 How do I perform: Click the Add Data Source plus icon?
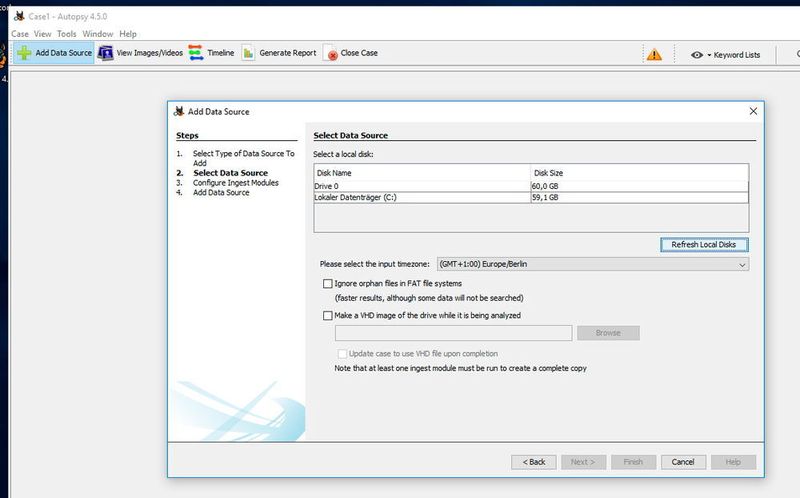tap(24, 54)
